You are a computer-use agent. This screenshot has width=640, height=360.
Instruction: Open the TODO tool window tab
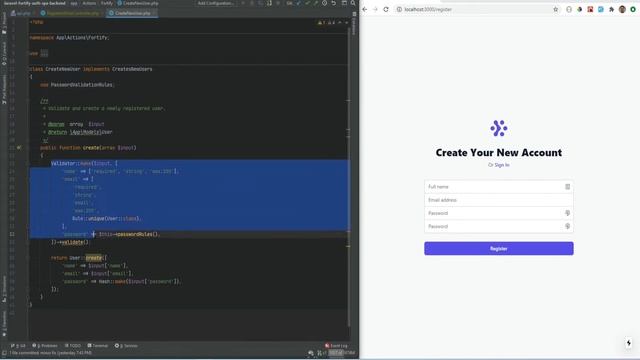(73, 346)
